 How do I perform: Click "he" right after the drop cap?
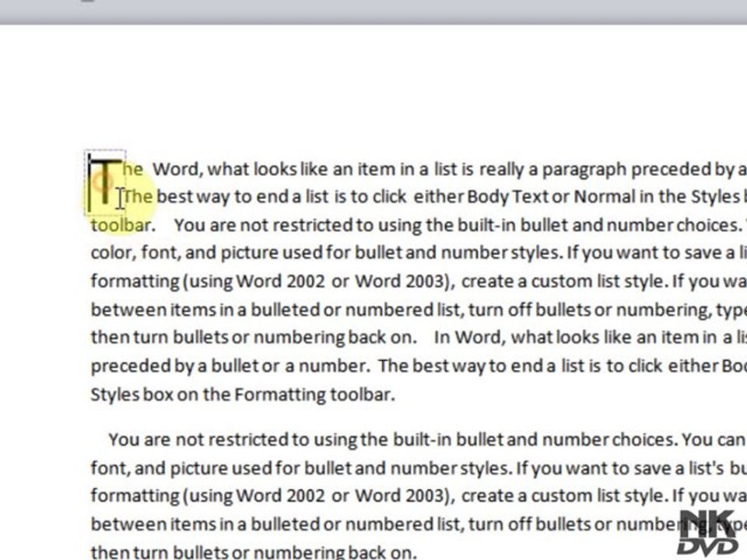pyautogui.click(x=133, y=170)
